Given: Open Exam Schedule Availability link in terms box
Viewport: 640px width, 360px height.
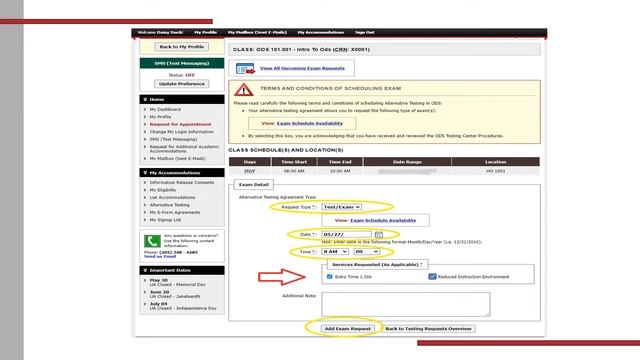Looking at the screenshot, I should coord(310,123).
